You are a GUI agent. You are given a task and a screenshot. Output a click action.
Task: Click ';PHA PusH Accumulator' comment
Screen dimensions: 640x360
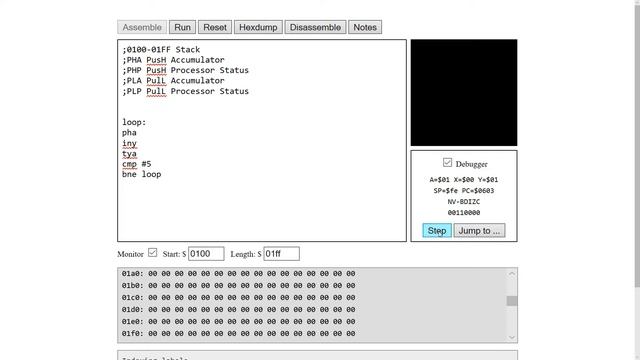point(173,60)
